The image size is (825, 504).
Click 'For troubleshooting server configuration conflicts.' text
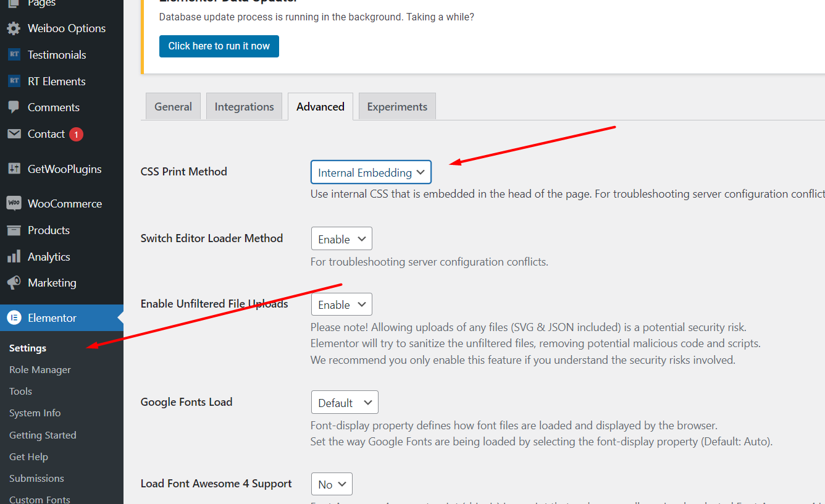point(429,262)
